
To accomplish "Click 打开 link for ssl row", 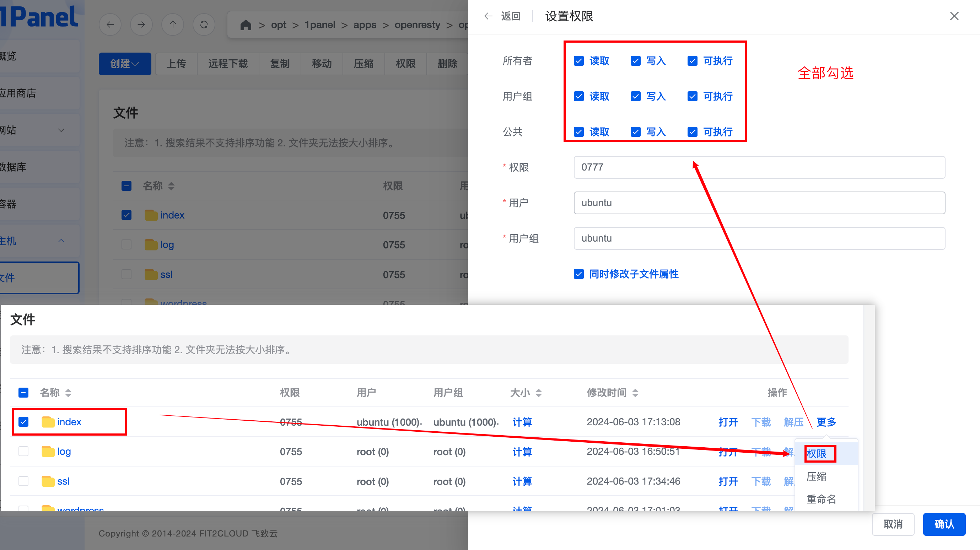I will [x=728, y=481].
